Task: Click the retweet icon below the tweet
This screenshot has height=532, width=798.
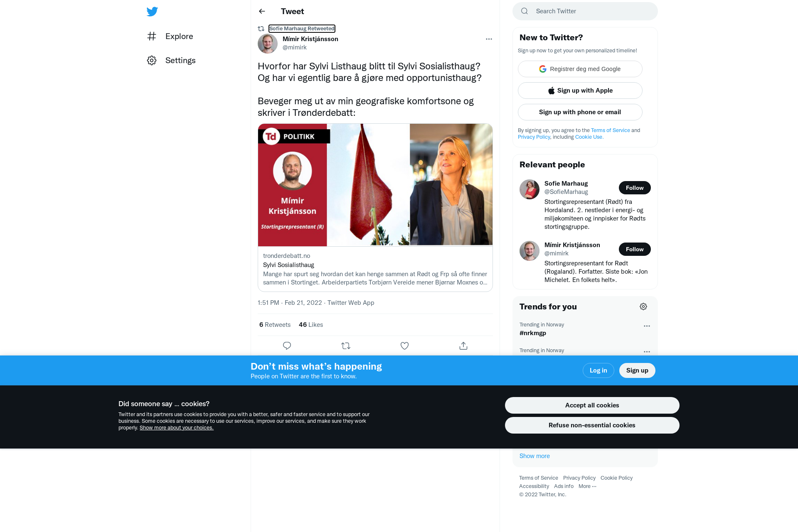Action: coord(346,346)
